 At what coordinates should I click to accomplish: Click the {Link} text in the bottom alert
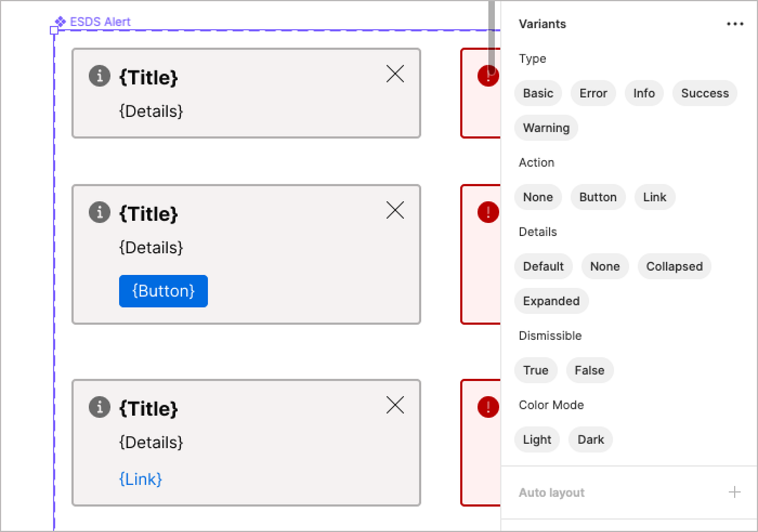coord(140,478)
